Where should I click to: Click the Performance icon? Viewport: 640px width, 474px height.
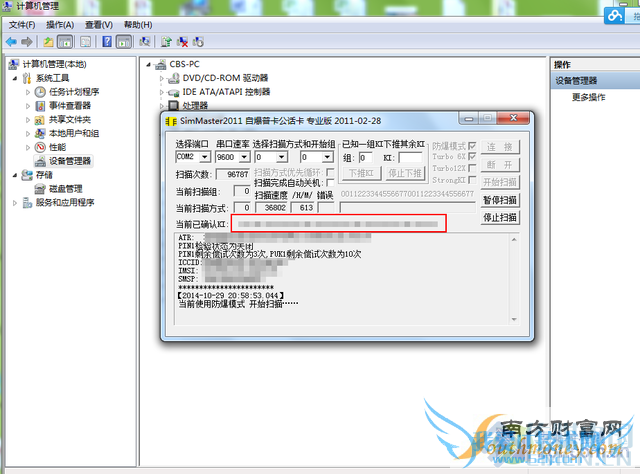coord(40,147)
